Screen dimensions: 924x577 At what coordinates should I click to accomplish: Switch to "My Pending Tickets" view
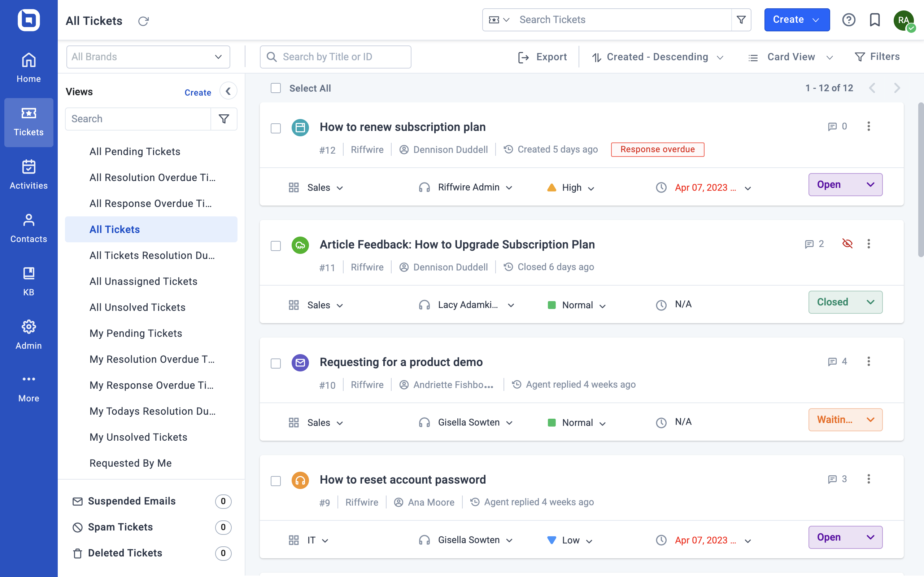[x=136, y=333]
